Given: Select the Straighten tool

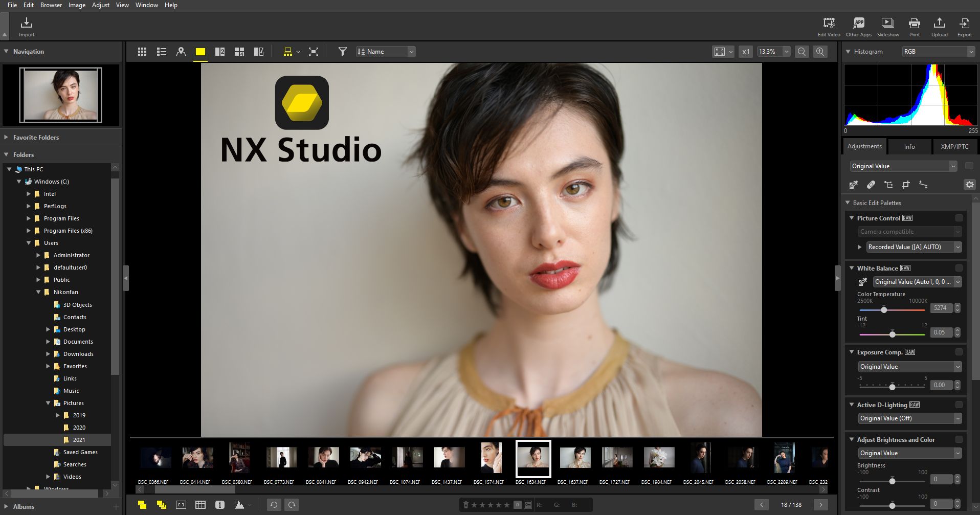Looking at the screenshot, I should click(x=924, y=185).
